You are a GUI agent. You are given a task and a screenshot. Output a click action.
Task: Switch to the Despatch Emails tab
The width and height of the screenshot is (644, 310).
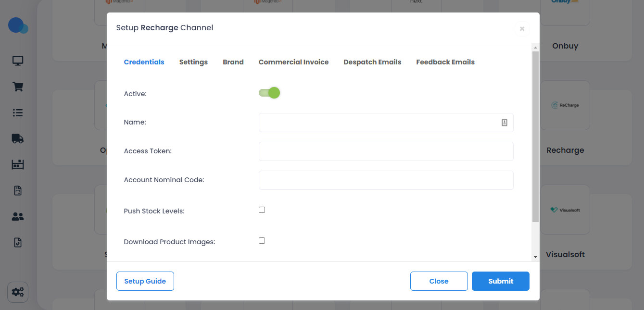(x=372, y=62)
